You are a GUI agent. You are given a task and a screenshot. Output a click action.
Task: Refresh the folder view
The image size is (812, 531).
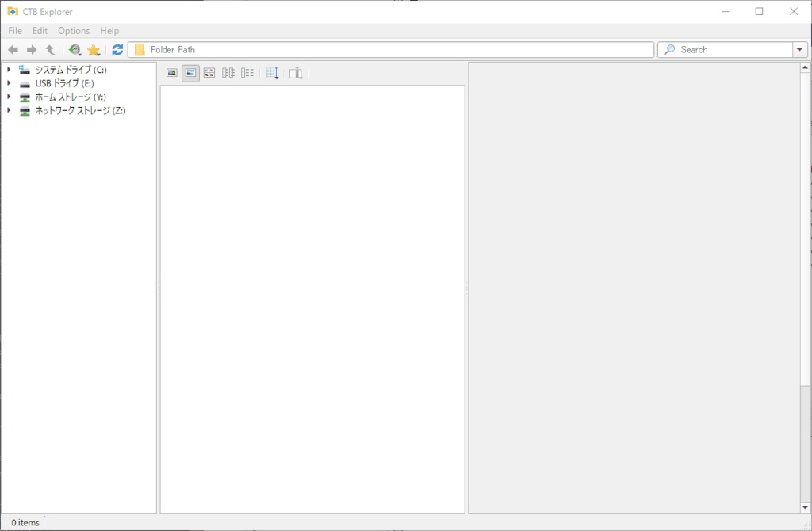[x=117, y=50]
